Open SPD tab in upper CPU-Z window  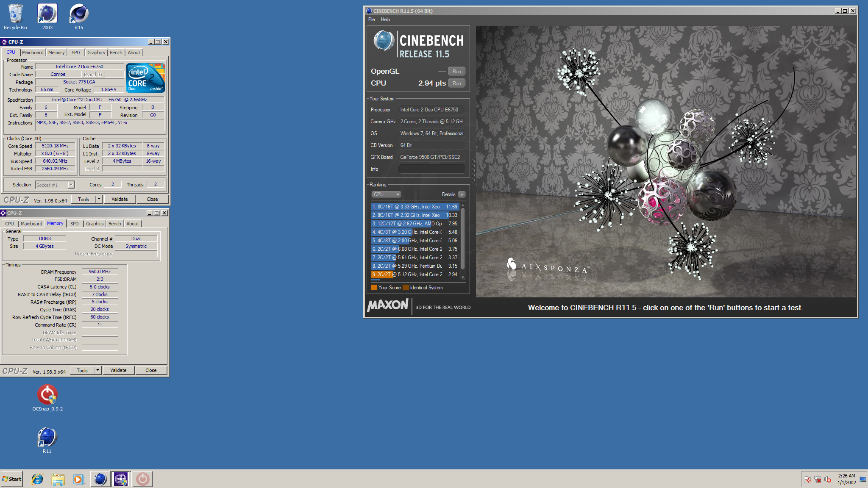tap(75, 53)
